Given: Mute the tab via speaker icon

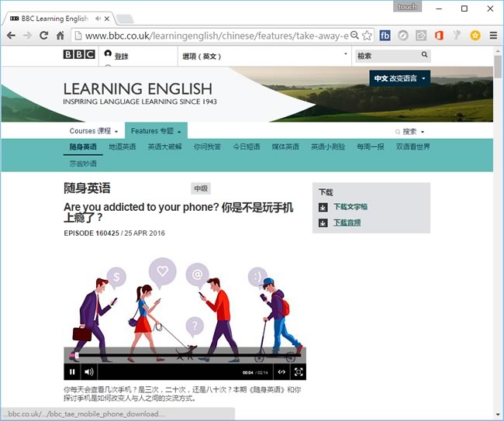Looking at the screenshot, I should (98, 19).
